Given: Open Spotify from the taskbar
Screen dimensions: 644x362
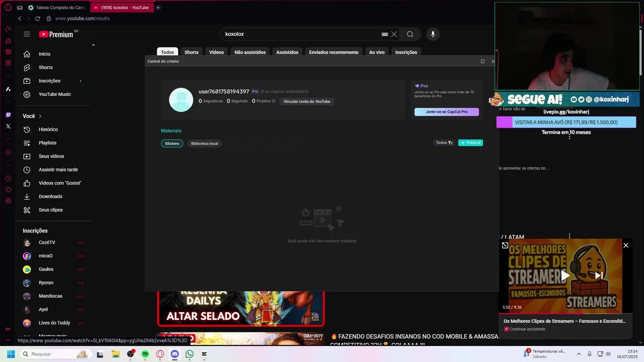Looking at the screenshot, I should point(145,354).
